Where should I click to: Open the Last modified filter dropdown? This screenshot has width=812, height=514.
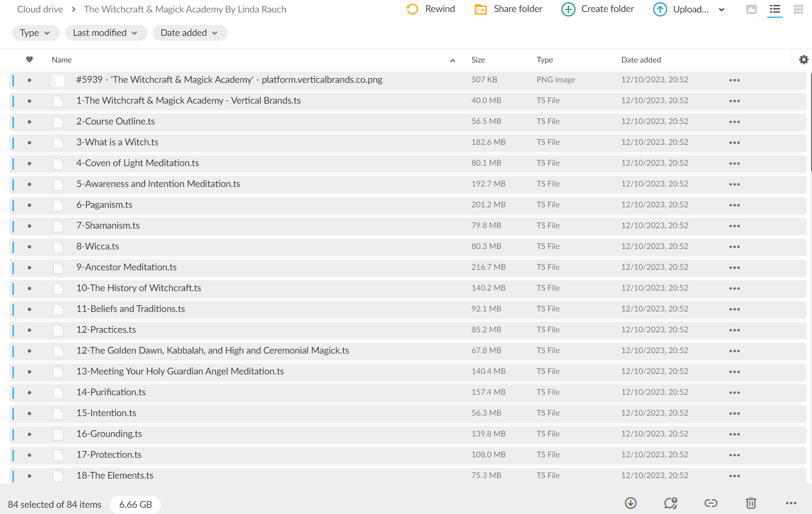point(106,33)
